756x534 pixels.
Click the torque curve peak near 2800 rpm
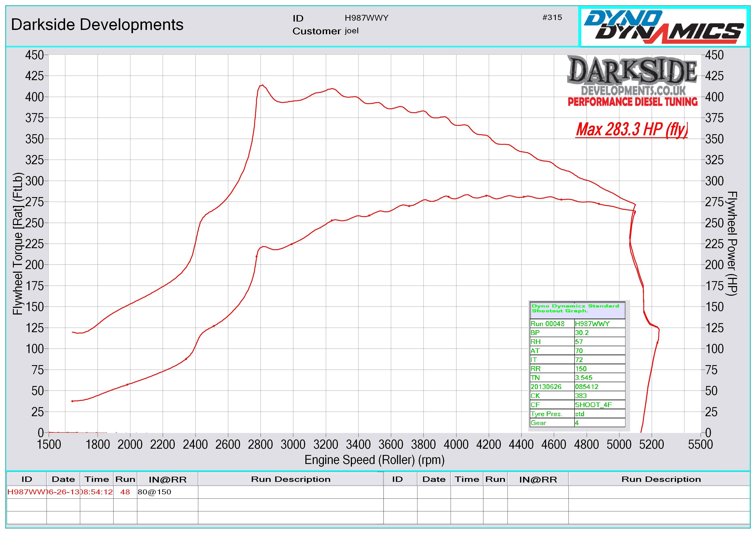tap(262, 85)
